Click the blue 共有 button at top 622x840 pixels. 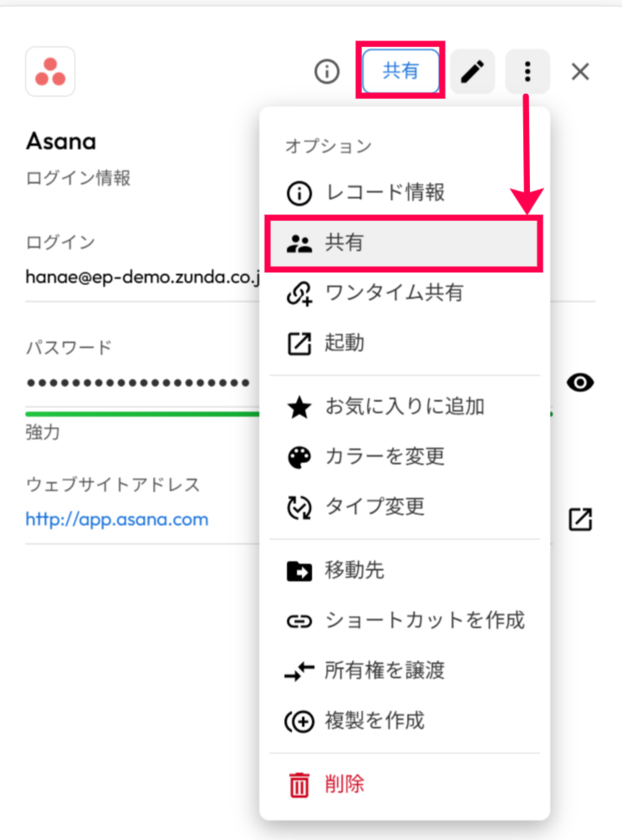(x=400, y=72)
